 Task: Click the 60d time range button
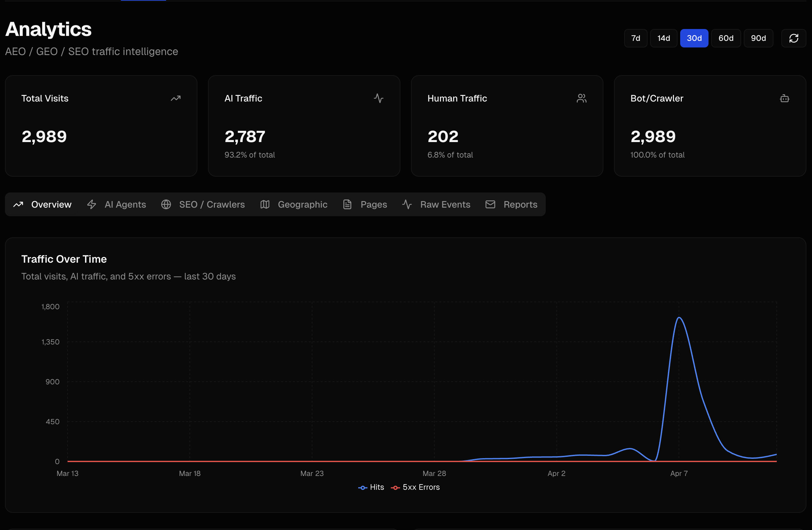coord(726,38)
